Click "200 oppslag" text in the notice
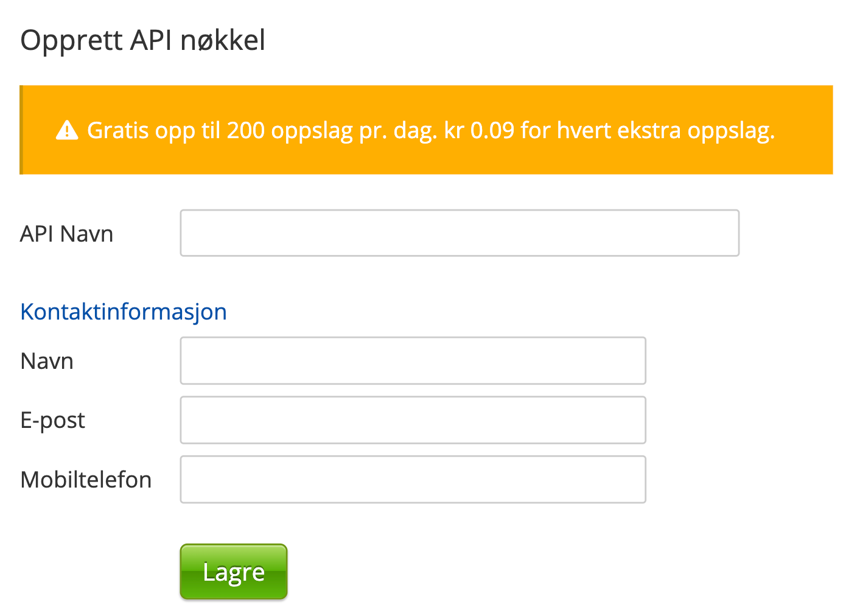The height and width of the screenshot is (616, 846). [x=290, y=131]
